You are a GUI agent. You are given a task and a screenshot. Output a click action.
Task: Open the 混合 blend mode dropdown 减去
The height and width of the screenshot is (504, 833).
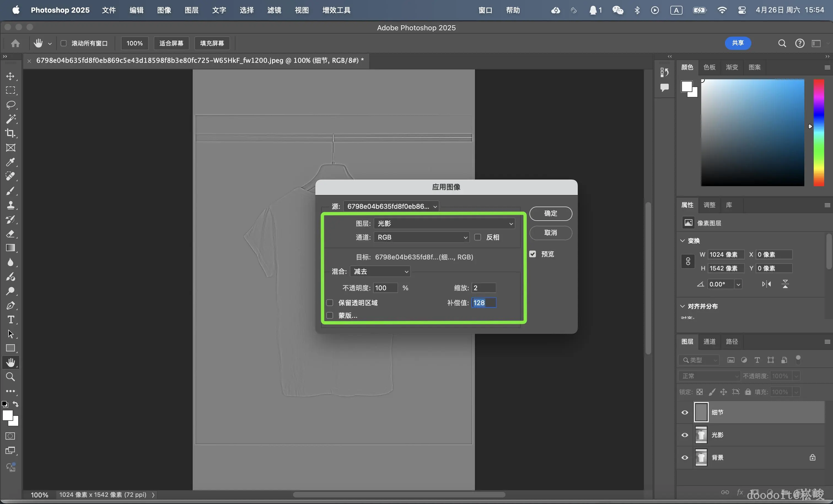[x=380, y=271]
